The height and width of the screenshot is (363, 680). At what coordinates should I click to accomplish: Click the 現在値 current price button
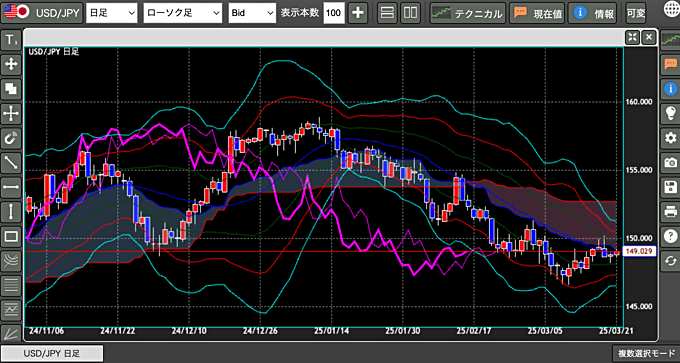[x=537, y=13]
